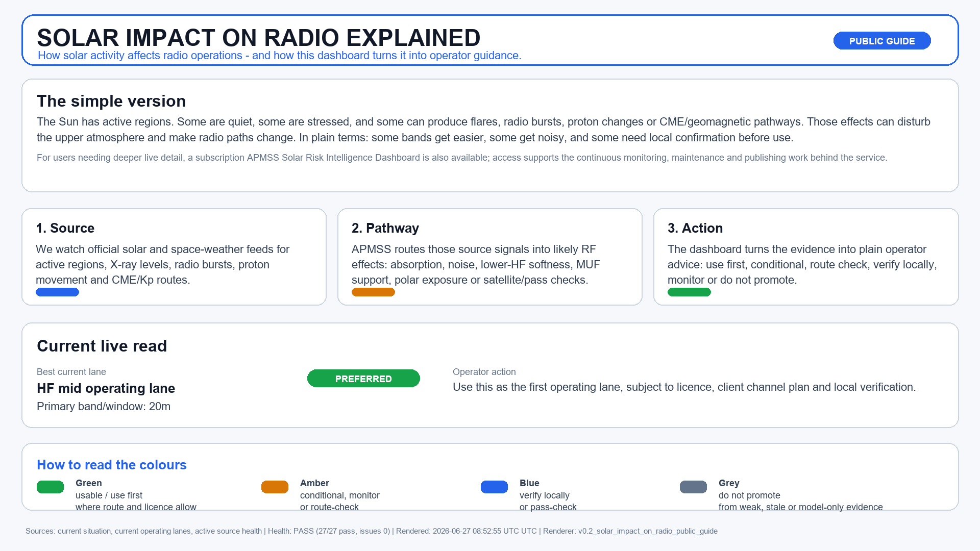The image size is (980, 551).
Task: Click the 'Best current lane' label
Action: [71, 372]
